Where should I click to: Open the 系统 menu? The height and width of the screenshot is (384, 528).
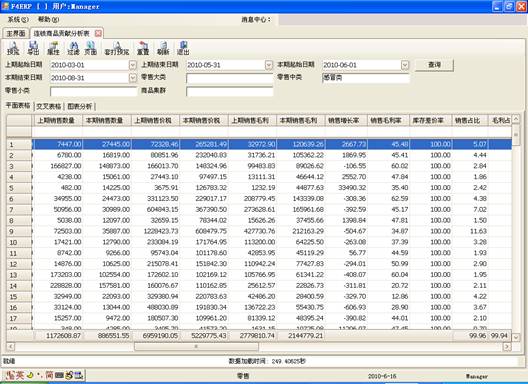18,20
